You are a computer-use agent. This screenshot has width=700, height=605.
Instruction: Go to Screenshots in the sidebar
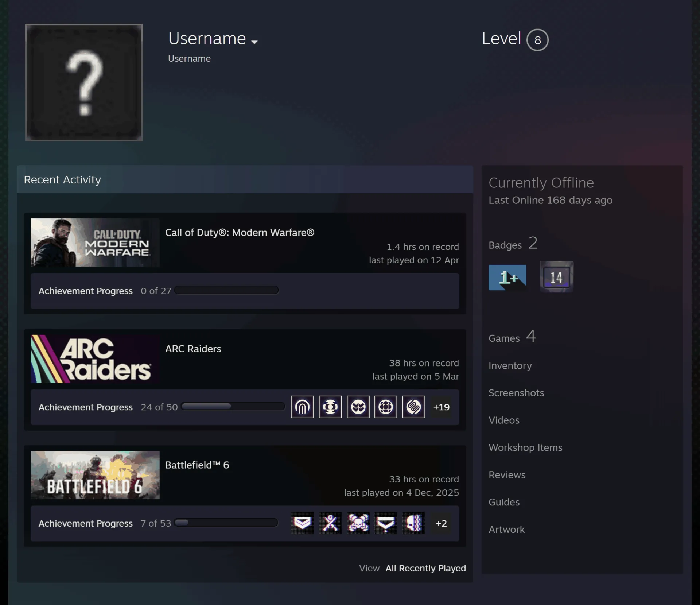tap(516, 393)
